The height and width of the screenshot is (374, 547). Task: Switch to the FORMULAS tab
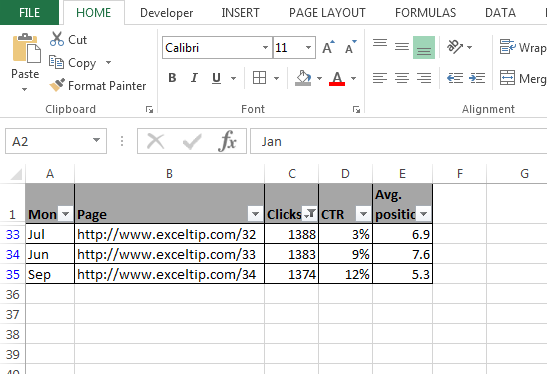(x=425, y=13)
